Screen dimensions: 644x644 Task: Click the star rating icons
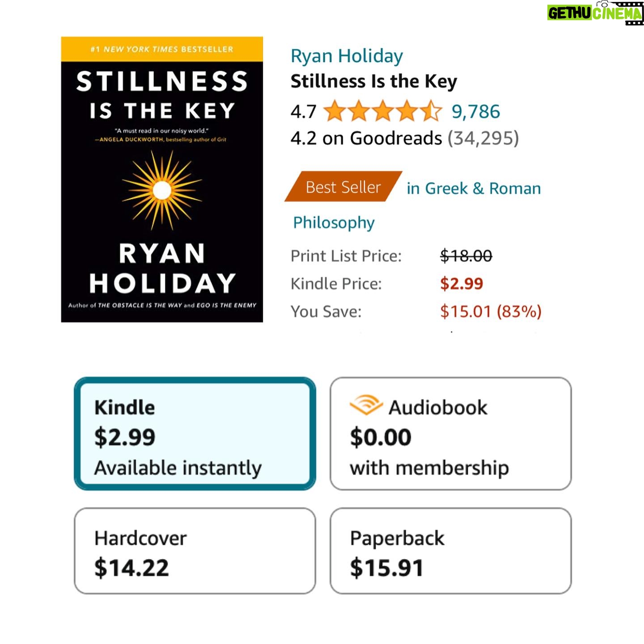[x=383, y=111]
